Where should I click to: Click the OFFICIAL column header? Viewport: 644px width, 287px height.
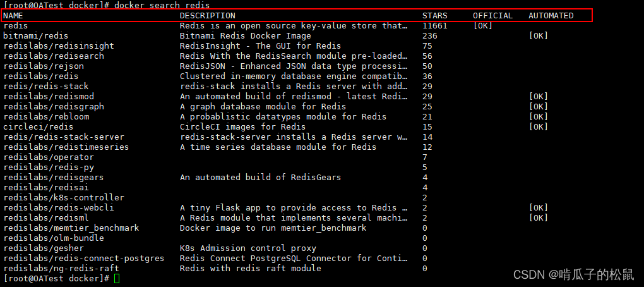[493, 16]
